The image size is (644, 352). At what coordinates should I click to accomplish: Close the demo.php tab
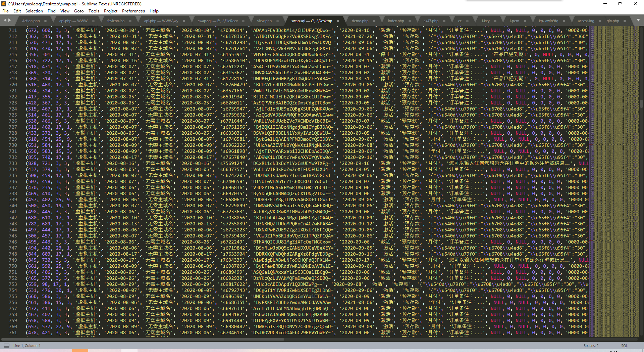pyautogui.click(x=374, y=21)
